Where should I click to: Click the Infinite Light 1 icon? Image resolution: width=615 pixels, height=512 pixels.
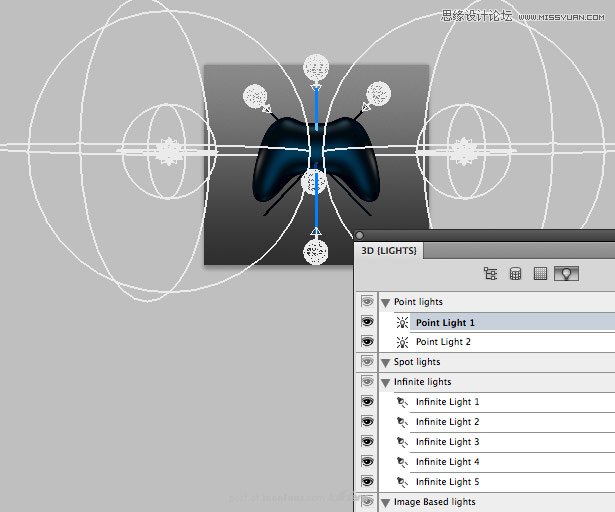[x=401, y=402]
